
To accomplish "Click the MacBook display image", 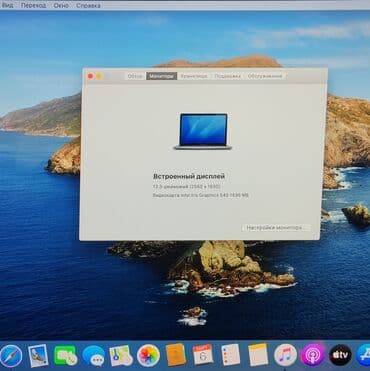I will click(203, 131).
